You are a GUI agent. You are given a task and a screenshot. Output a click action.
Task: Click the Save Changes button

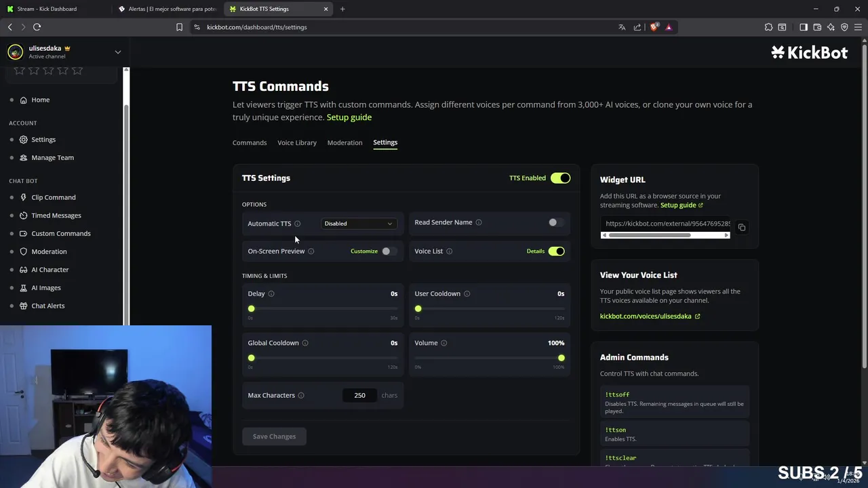[x=274, y=436]
